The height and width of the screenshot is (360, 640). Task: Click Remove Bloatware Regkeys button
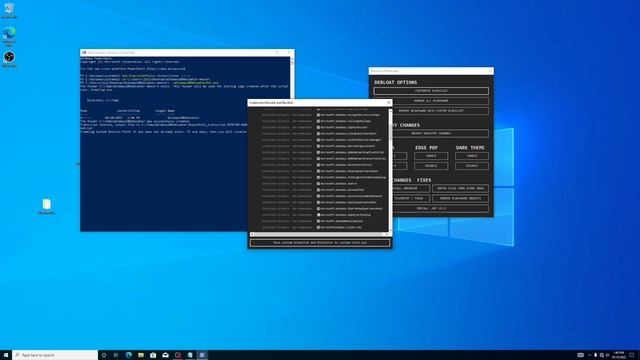pos(460,198)
